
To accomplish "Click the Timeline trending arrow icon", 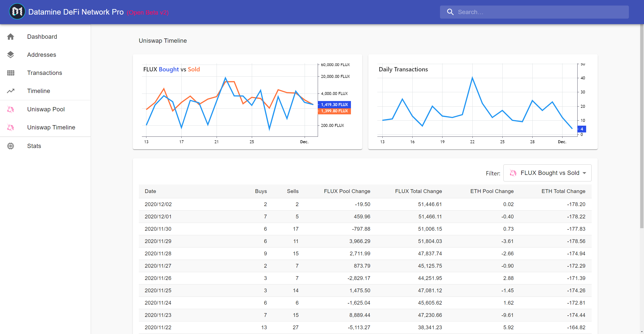I will (11, 91).
